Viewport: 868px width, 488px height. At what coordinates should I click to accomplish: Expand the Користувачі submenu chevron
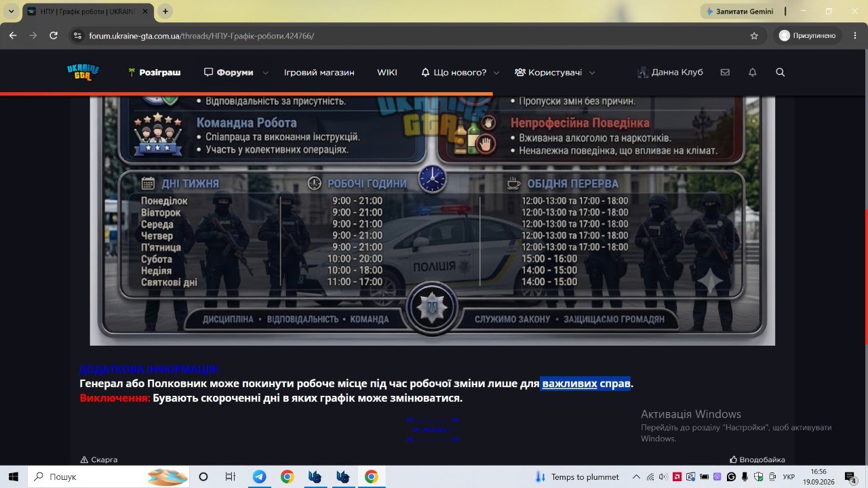[x=592, y=73]
